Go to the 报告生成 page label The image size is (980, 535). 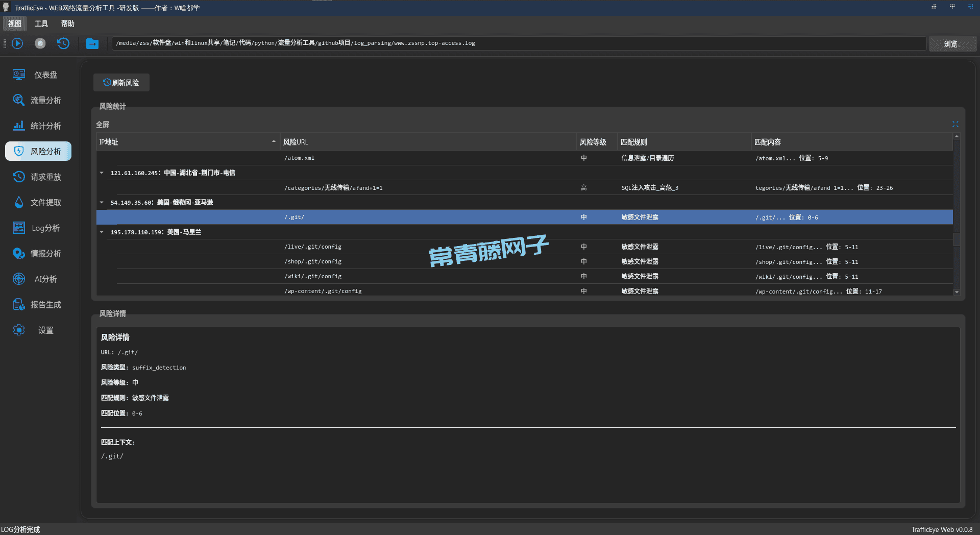(46, 305)
